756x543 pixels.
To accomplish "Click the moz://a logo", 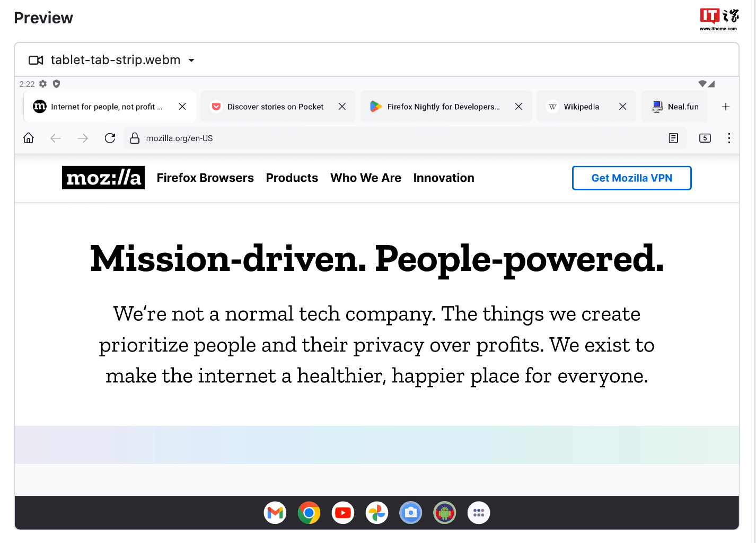I will point(103,178).
